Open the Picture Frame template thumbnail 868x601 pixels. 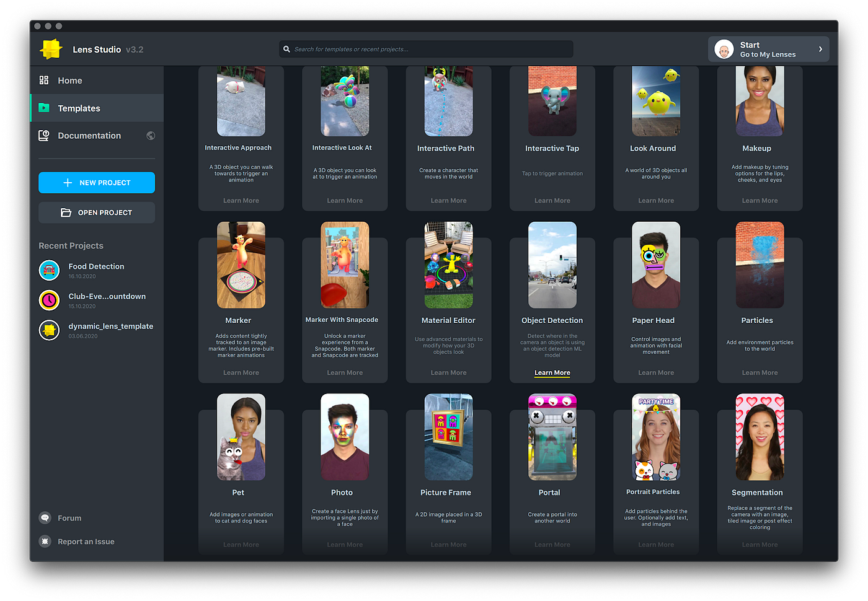click(x=449, y=437)
